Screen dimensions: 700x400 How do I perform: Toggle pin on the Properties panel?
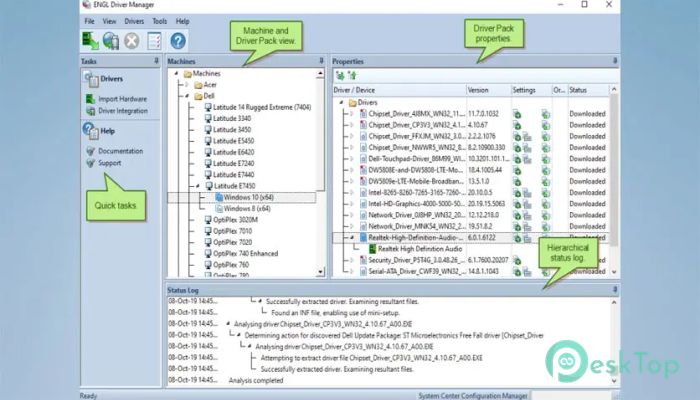(615, 61)
